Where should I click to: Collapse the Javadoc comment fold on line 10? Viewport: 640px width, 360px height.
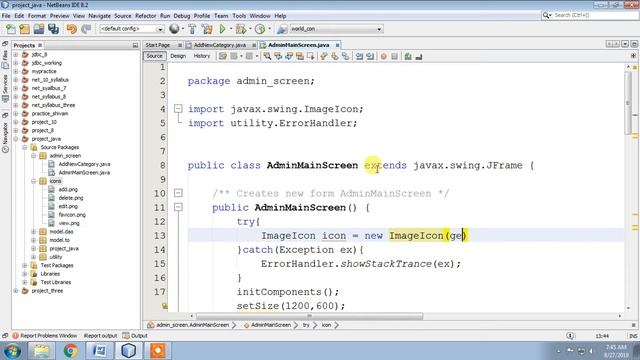178,193
